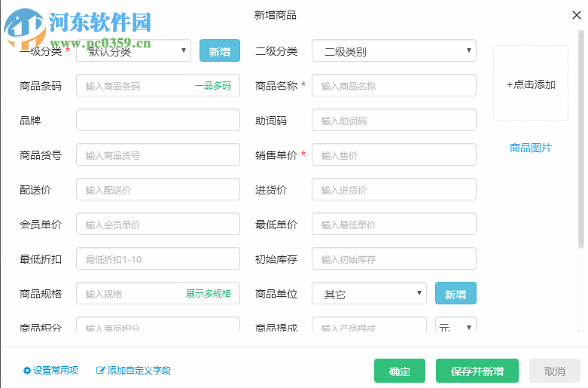The height and width of the screenshot is (388, 588).
Task: Click the green 确定 button
Action: tap(400, 371)
